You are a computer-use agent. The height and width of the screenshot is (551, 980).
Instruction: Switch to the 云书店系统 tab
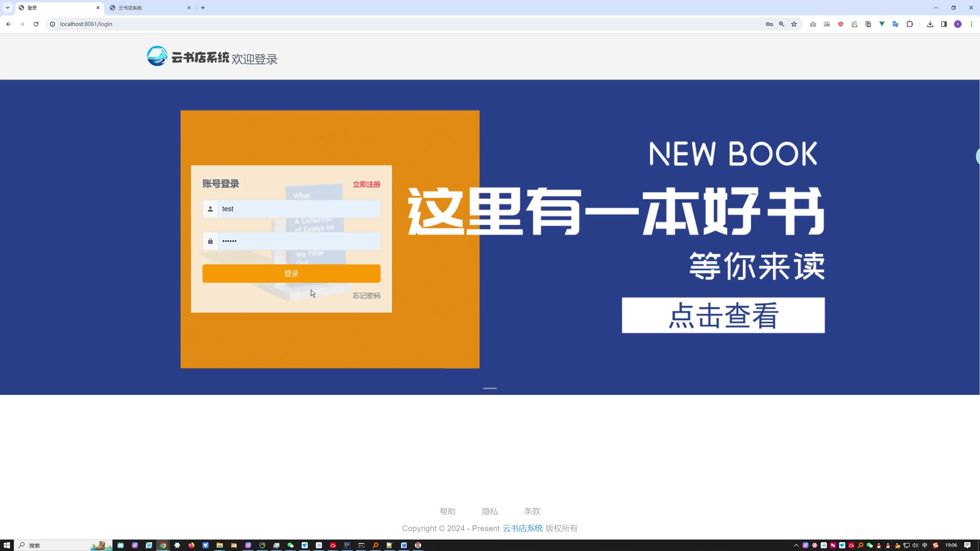tap(150, 8)
